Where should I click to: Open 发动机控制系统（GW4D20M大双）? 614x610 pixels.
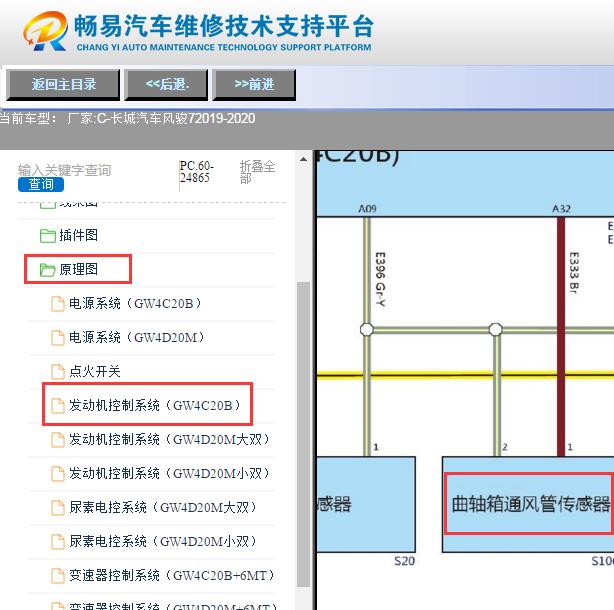[x=170, y=439]
